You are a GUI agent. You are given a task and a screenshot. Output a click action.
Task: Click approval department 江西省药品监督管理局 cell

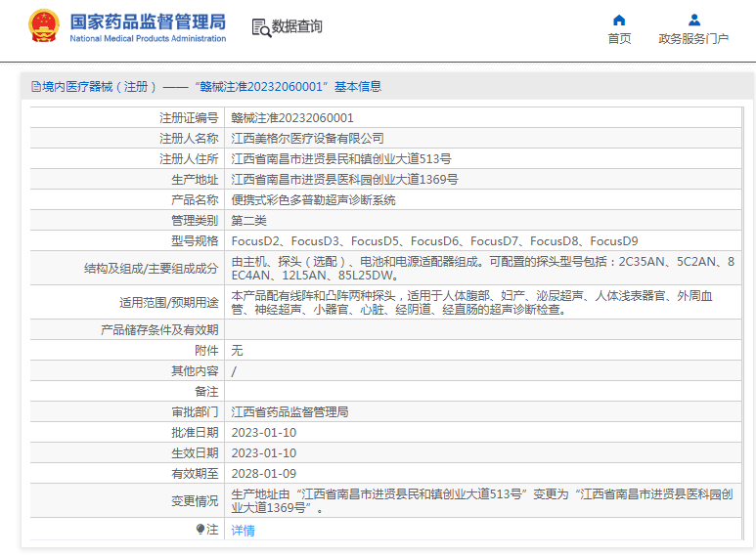click(289, 411)
